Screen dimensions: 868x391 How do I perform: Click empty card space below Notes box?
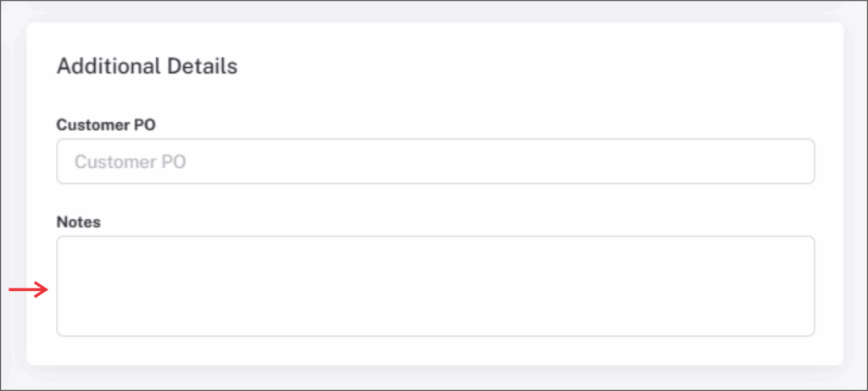[435, 350]
